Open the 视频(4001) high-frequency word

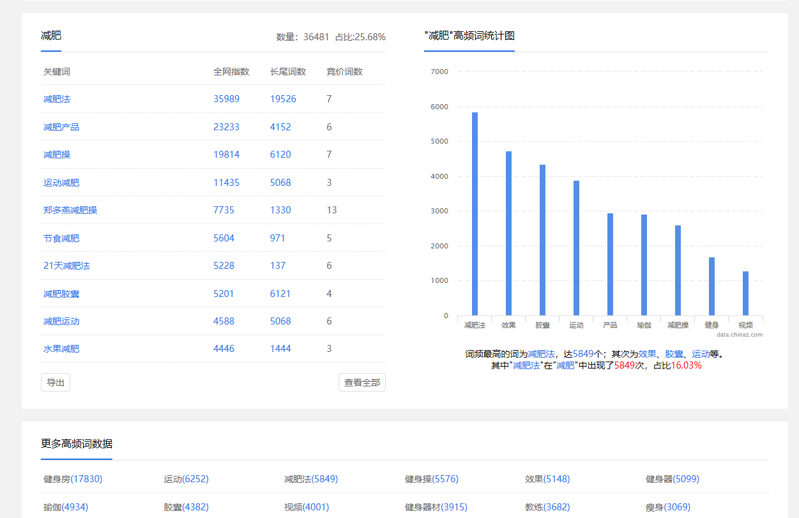click(306, 507)
